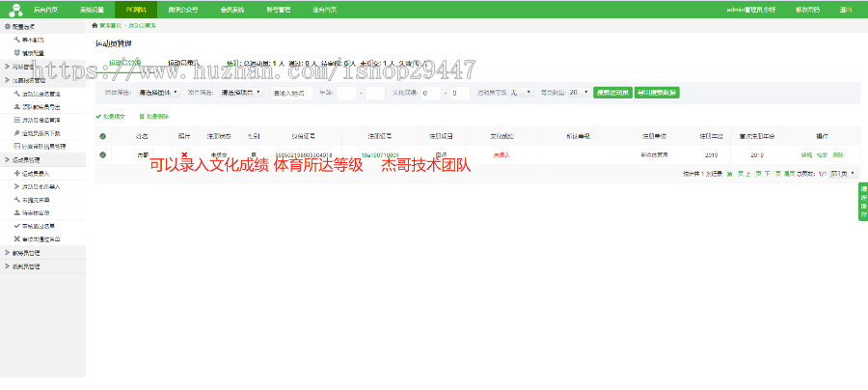
Task: Click the green 搜索运动员 button
Action: [x=612, y=93]
